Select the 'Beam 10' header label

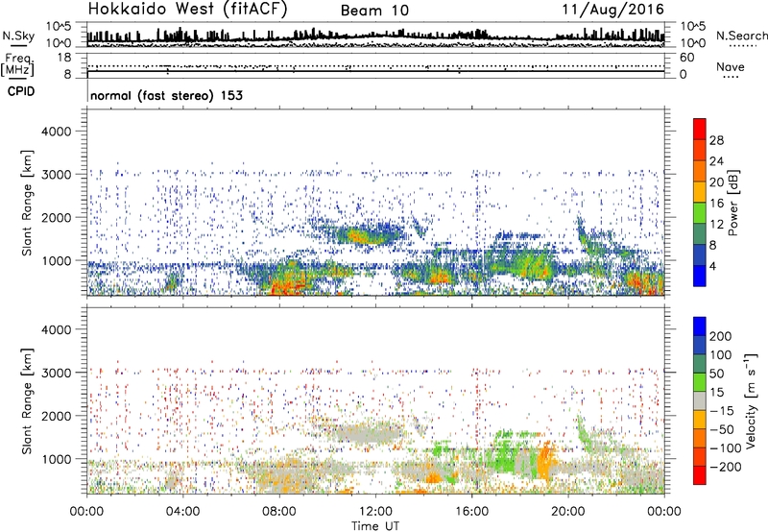374,11
